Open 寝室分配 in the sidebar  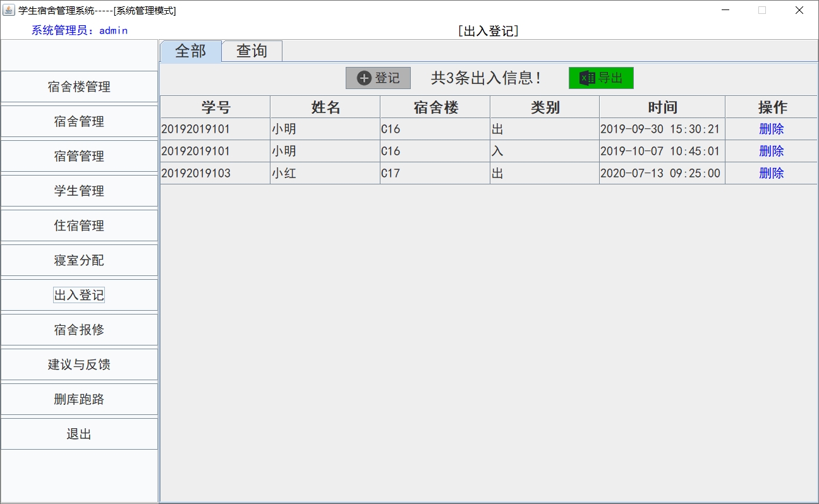(79, 260)
